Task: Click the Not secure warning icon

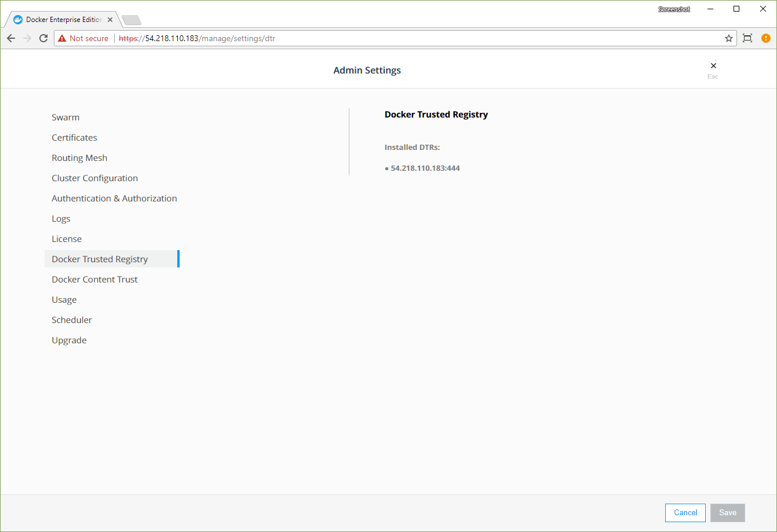Action: (63, 38)
